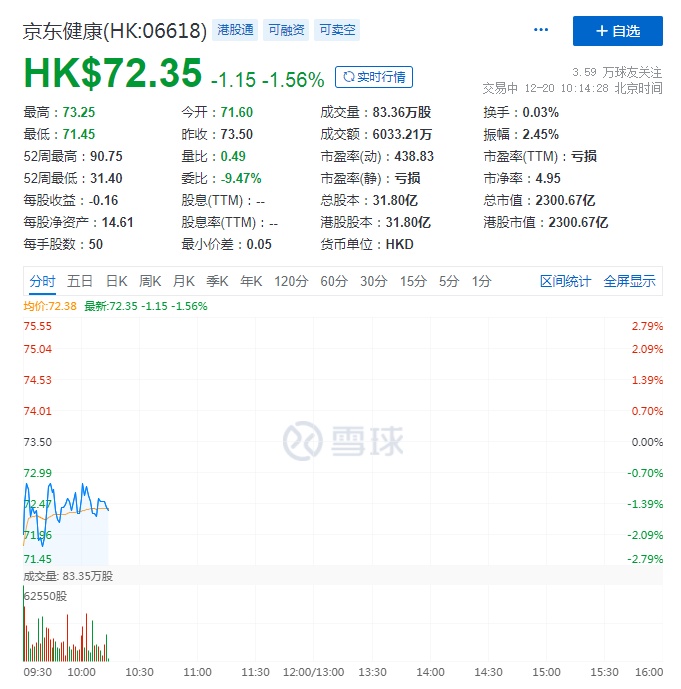Select the 分时 chart tab
This screenshot has height=689, width=681.
[43, 282]
